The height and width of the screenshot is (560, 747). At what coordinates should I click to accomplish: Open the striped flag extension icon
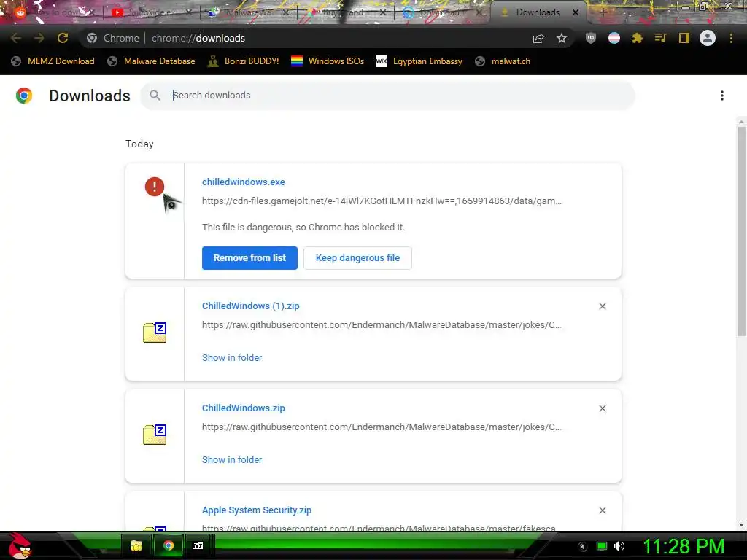point(614,38)
